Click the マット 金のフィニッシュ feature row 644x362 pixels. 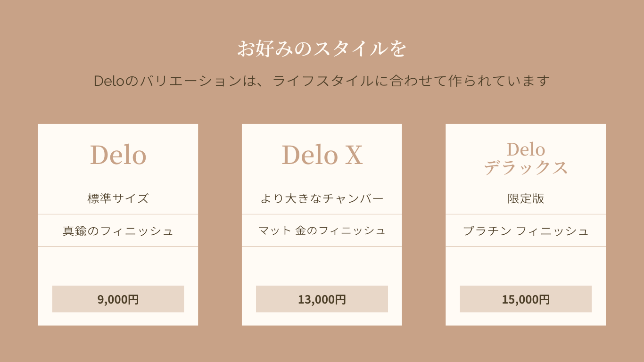322,230
